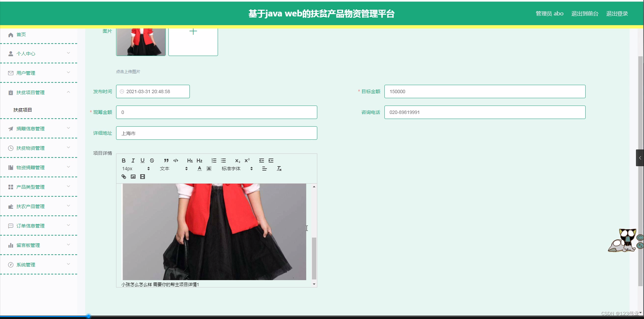The width and height of the screenshot is (644, 319).
Task: Toggle superscript formatting
Action: click(247, 161)
